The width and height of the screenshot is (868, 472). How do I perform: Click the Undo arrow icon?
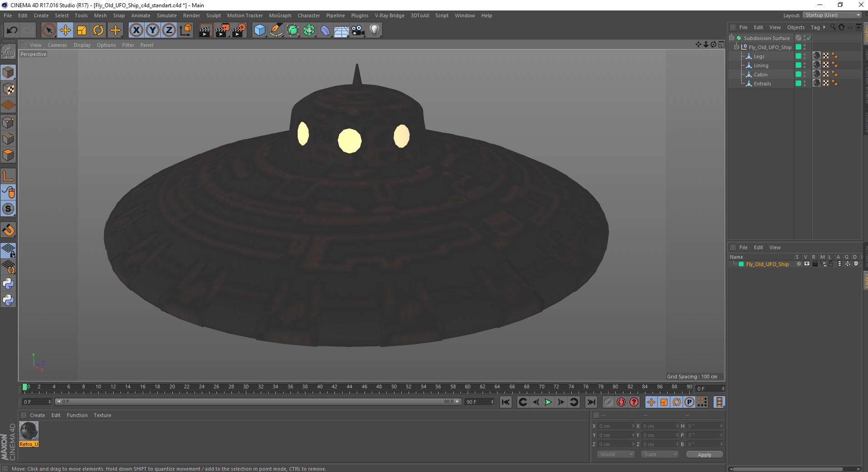[x=12, y=30]
